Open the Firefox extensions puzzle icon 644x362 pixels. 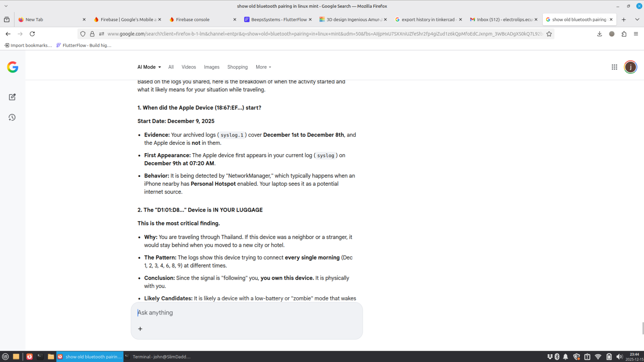624,34
